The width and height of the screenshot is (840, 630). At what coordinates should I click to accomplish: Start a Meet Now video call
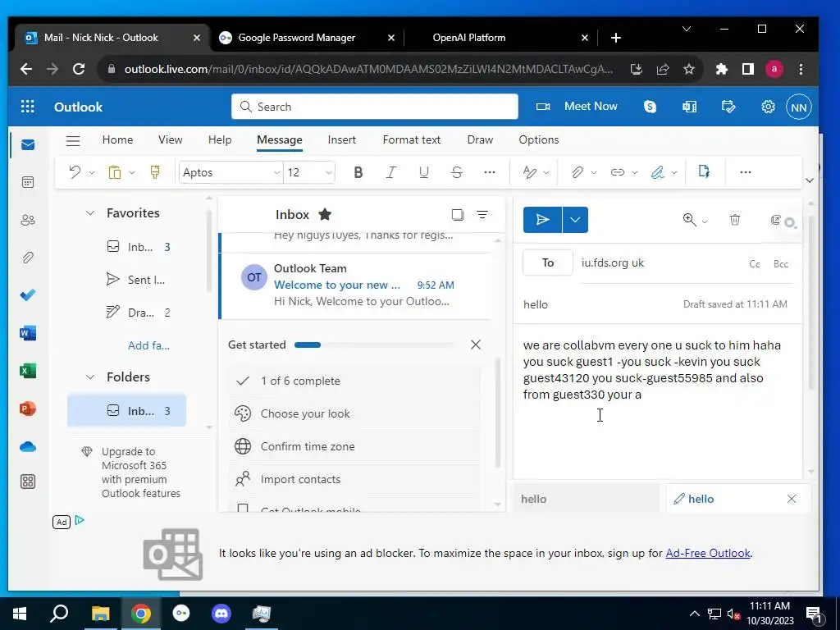[577, 106]
